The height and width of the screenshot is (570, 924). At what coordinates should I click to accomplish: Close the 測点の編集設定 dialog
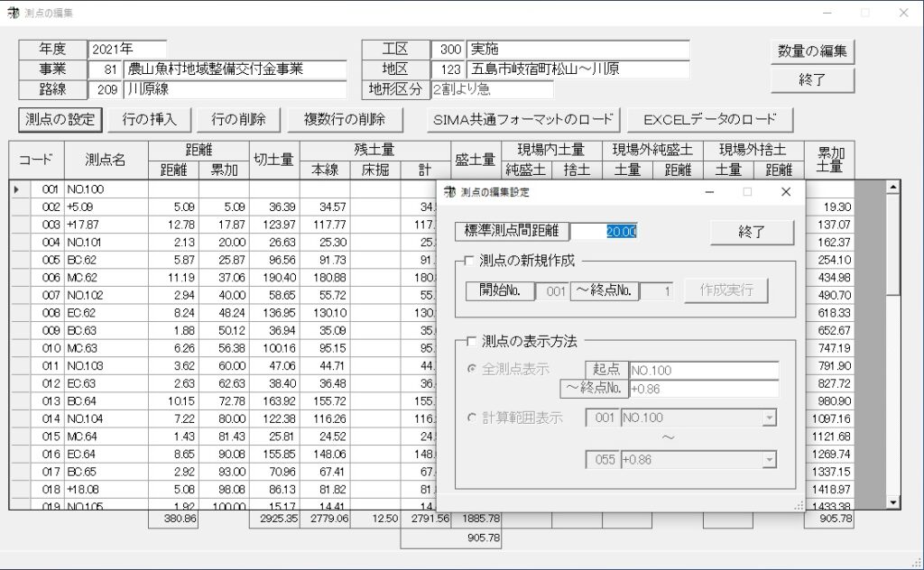[x=786, y=192]
